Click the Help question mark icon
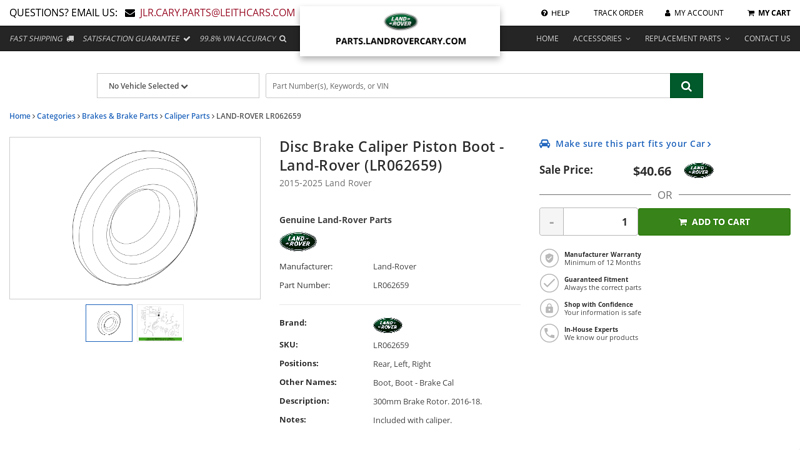Viewport: 800px width, 450px height. (544, 13)
